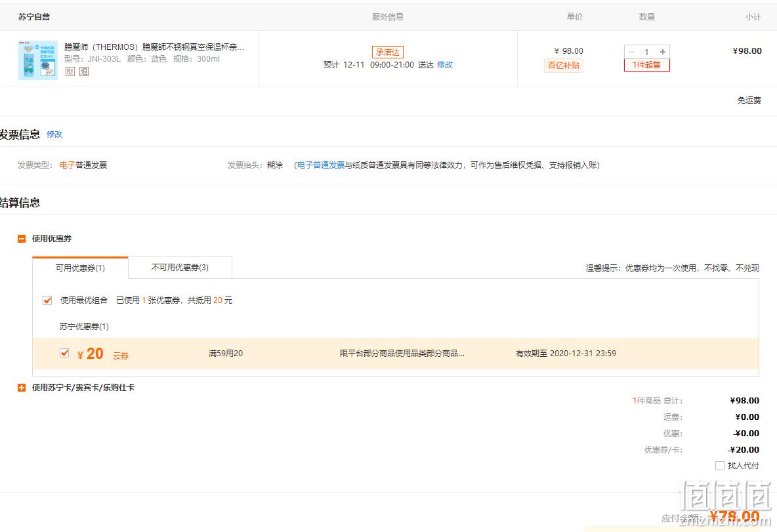The width and height of the screenshot is (777, 532).
Task: Click the coupon expiry 有效期至 2020-12-31 23:59
Action: point(566,354)
